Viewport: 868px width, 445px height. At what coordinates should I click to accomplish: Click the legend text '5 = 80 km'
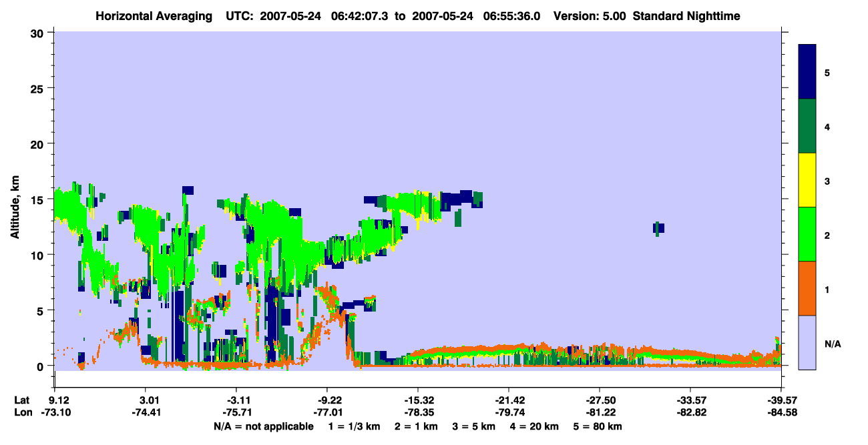click(x=598, y=426)
